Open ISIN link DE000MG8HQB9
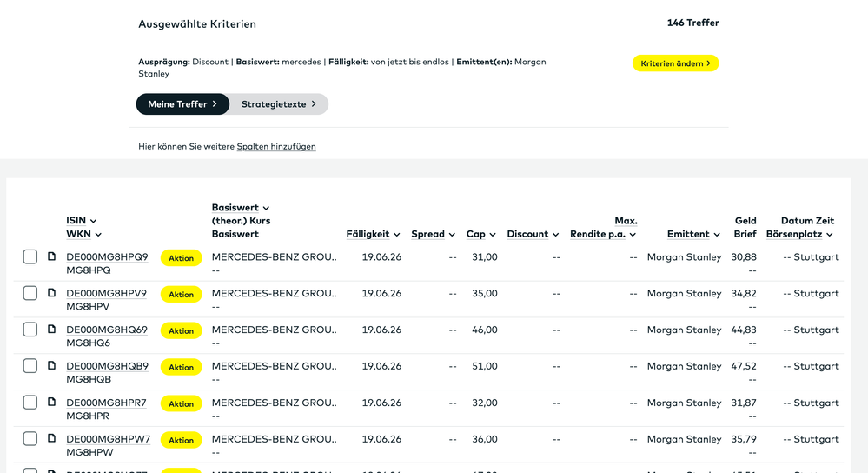868x473 pixels. 108,366
